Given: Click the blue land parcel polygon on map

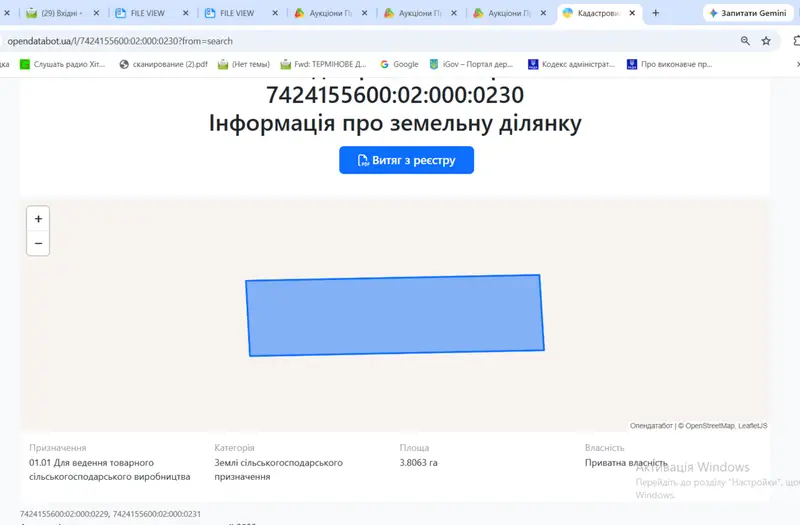Looking at the screenshot, I should [x=395, y=315].
